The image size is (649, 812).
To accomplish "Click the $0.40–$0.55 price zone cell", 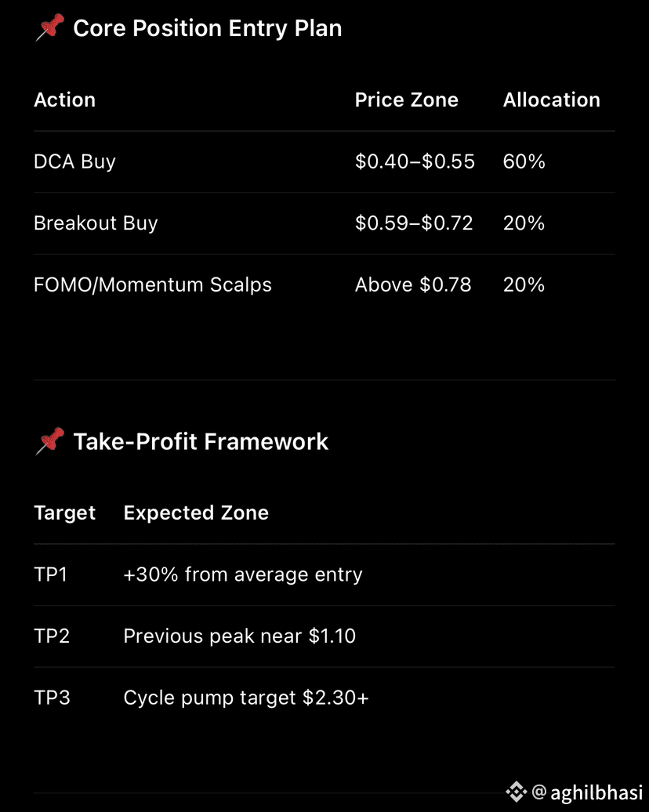I will [x=415, y=161].
